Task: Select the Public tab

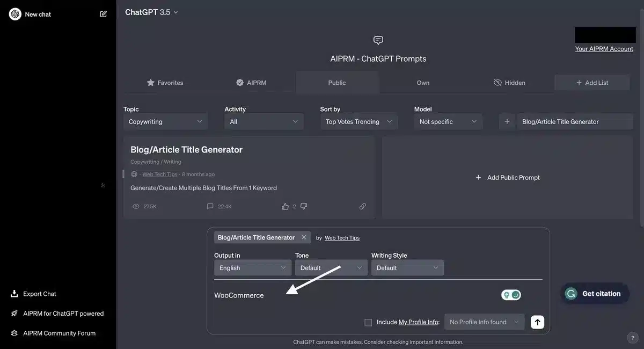Action: tap(337, 83)
